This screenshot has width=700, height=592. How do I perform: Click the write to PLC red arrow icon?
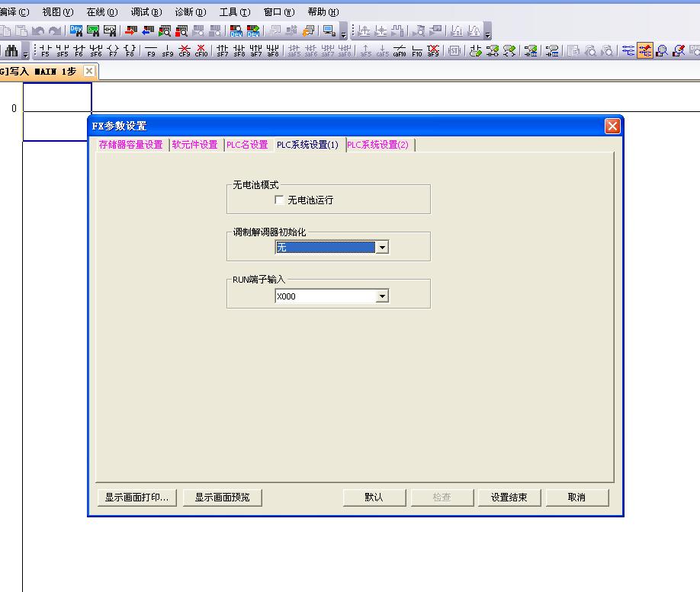pyautogui.click(x=131, y=30)
